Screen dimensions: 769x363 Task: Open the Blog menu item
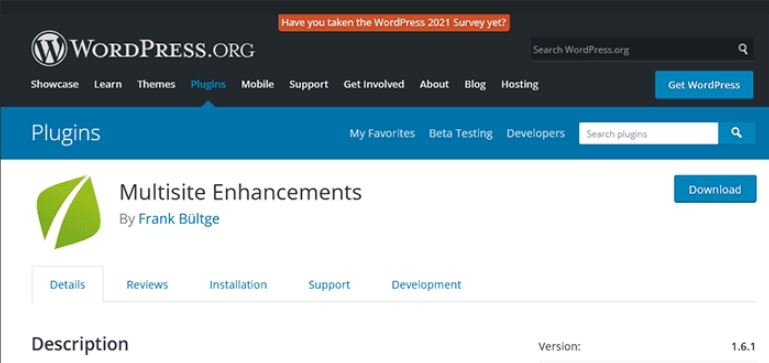(475, 84)
